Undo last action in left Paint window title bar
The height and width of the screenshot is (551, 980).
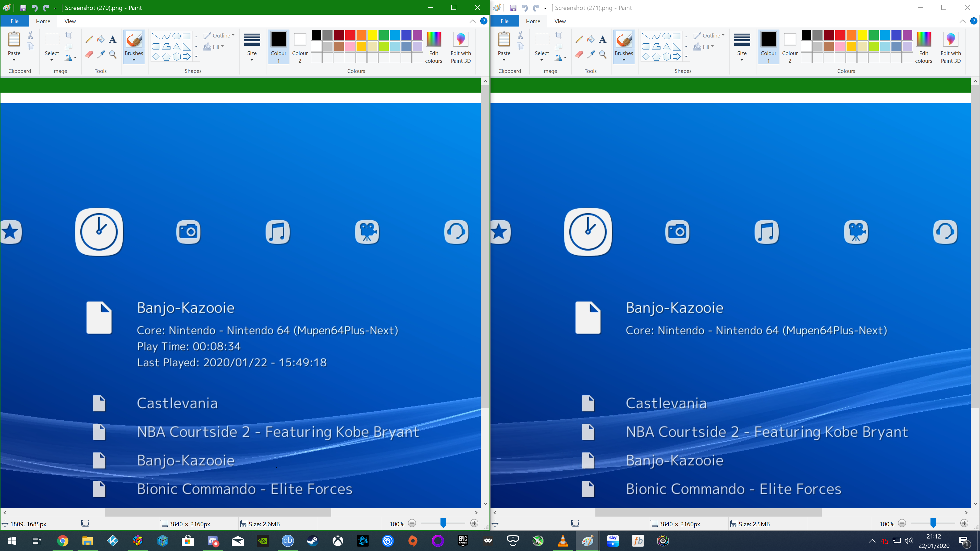[35, 8]
